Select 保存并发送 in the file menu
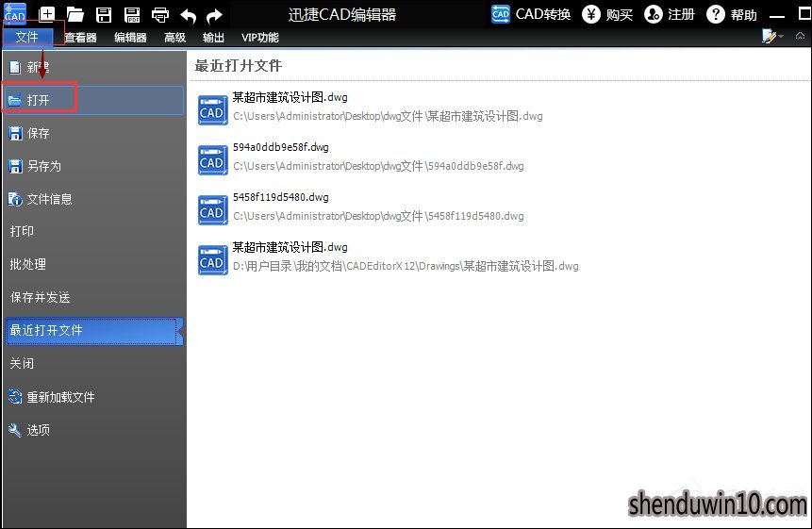The image size is (812, 529). pyautogui.click(x=93, y=297)
